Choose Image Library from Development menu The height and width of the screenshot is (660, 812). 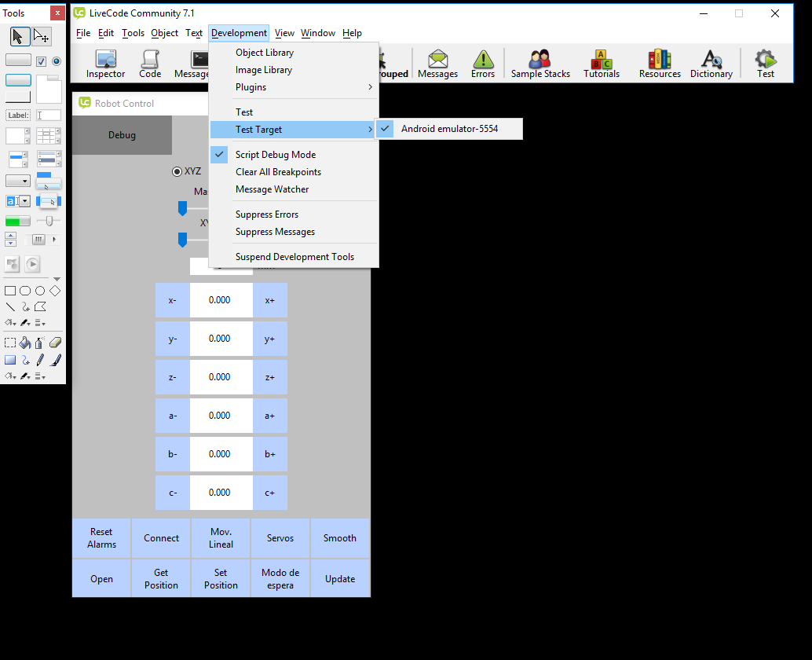(294, 70)
